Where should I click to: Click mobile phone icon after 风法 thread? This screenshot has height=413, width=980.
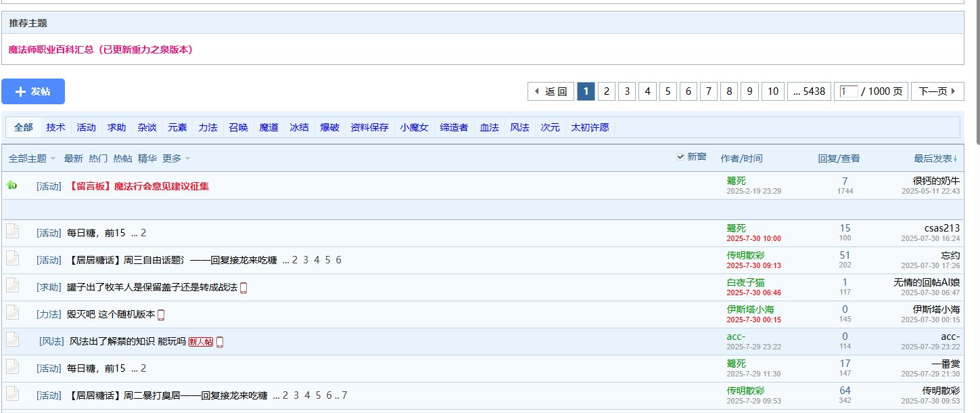(x=219, y=342)
